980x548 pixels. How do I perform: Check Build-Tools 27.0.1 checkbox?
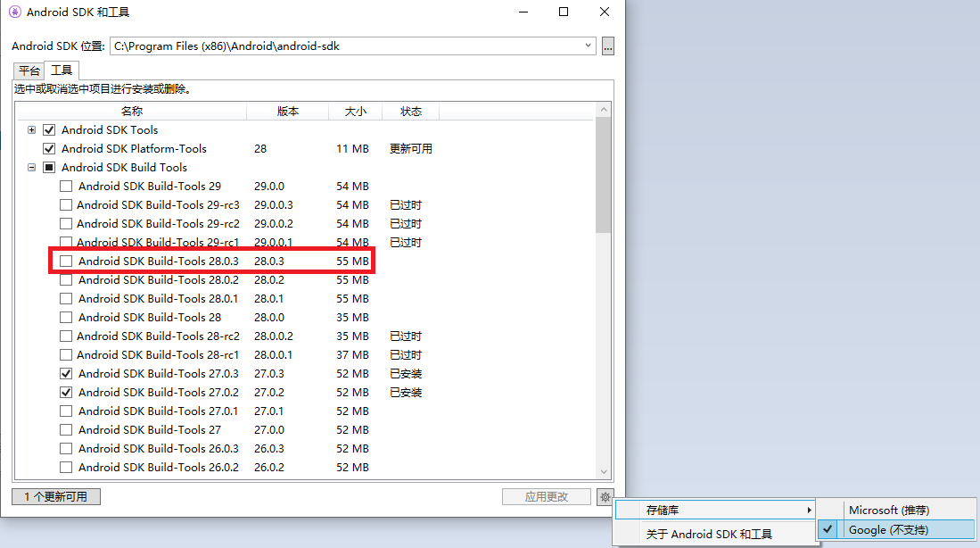(x=66, y=411)
